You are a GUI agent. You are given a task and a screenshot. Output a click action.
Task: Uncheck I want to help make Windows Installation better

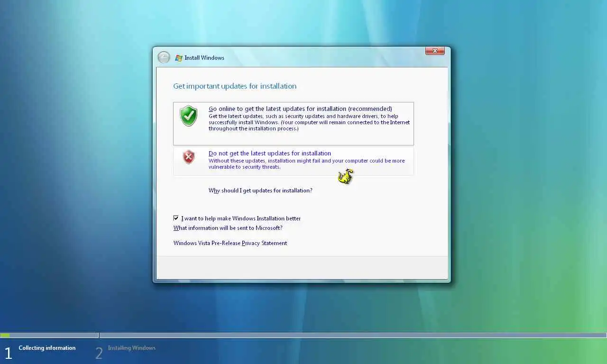coord(176,218)
